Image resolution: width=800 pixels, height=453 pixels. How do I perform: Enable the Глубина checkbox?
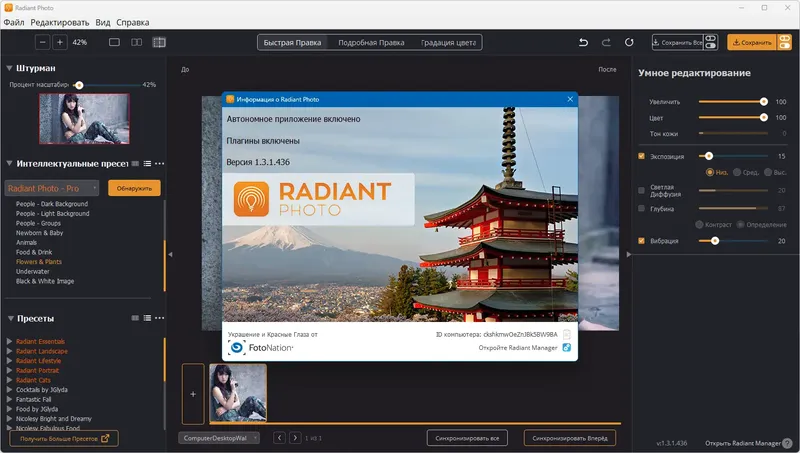[641, 208]
